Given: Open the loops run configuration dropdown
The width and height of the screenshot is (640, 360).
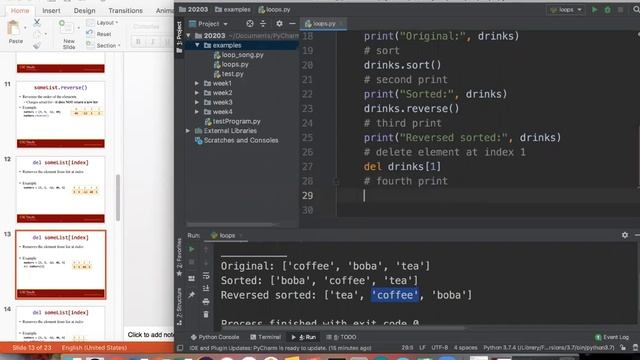Looking at the screenshot, I should point(565,10).
